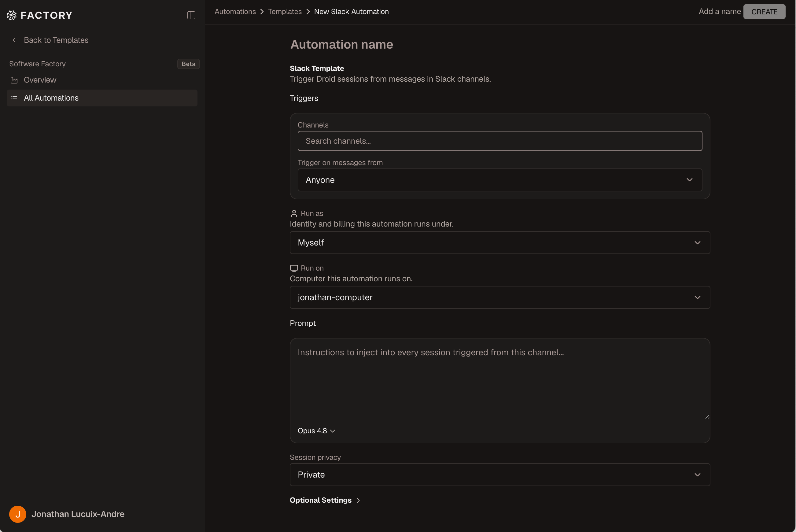Focus the Search channels input

[x=499, y=141]
